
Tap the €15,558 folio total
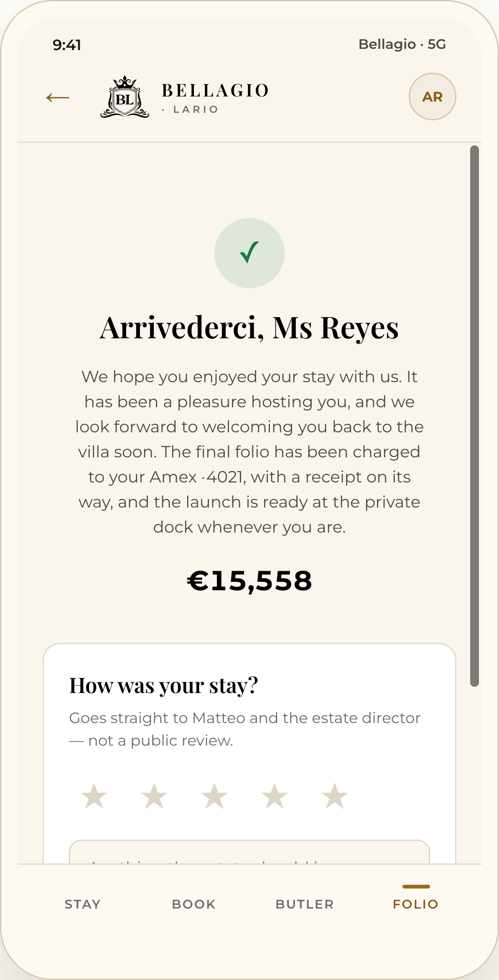(x=249, y=581)
